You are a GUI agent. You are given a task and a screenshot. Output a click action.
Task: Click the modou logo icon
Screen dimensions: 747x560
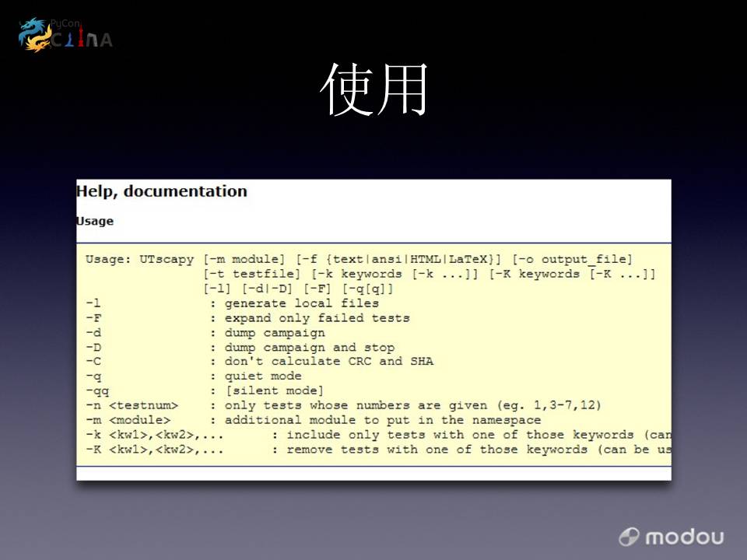click(x=629, y=537)
